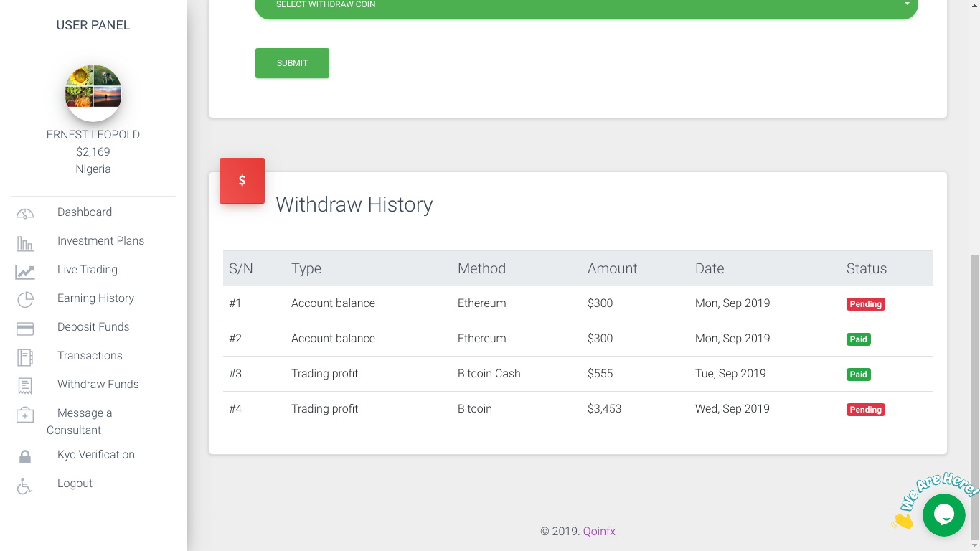Expand the coin list via its chevron arrow
Screen dimensions: 980x551
(x=906, y=4)
